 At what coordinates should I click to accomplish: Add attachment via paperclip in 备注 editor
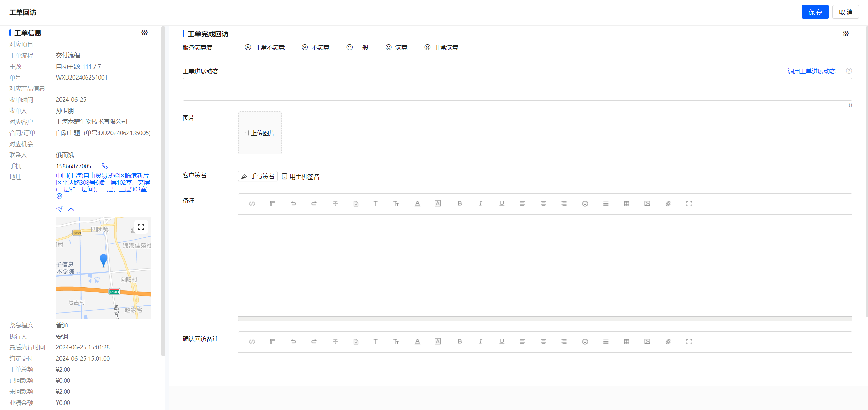point(668,204)
